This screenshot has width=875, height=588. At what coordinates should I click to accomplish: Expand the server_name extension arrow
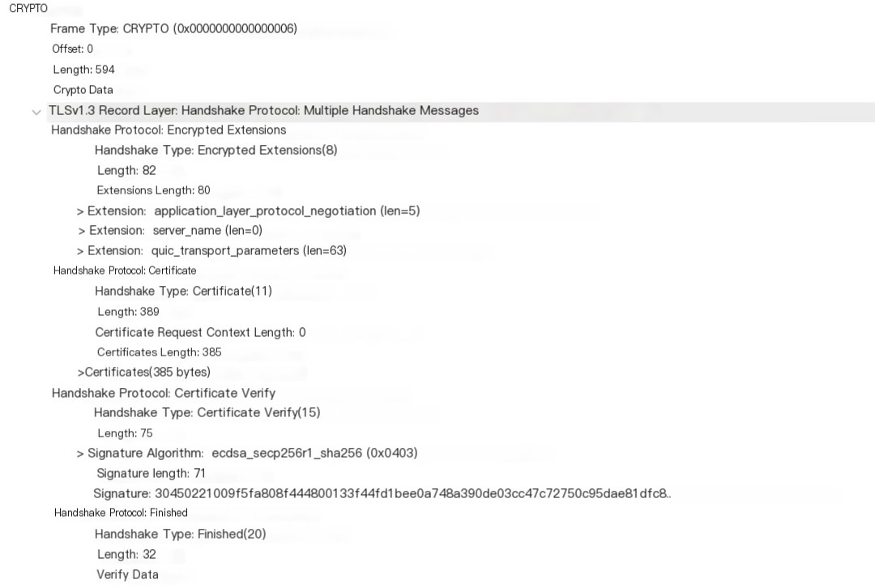(x=82, y=231)
